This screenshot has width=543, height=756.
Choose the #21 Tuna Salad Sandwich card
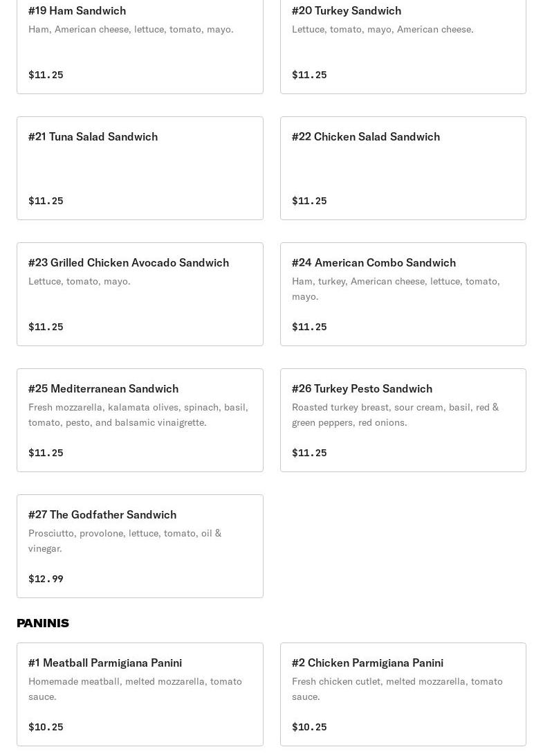[140, 168]
